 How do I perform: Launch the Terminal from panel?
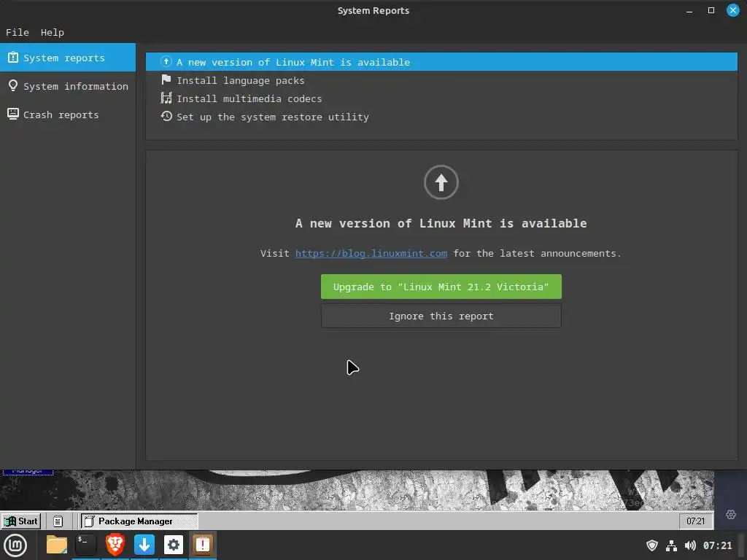[86, 545]
